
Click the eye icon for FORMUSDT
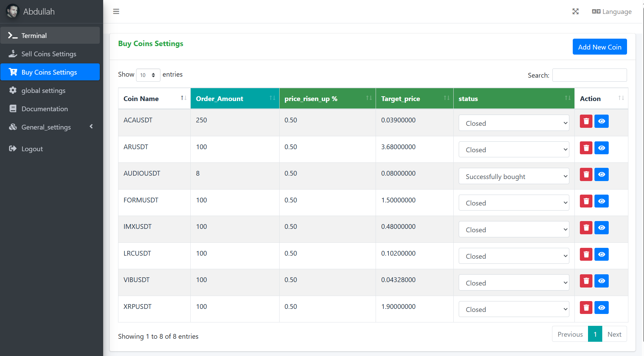(601, 201)
